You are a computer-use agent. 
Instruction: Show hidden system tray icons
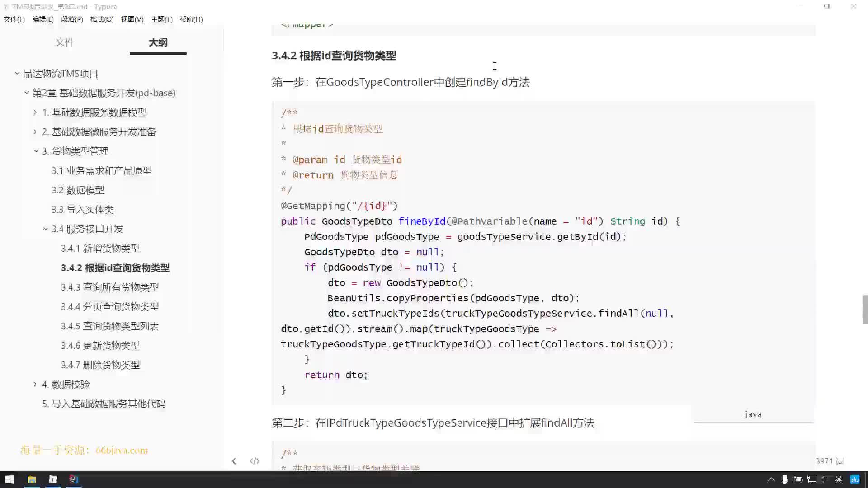771,479
